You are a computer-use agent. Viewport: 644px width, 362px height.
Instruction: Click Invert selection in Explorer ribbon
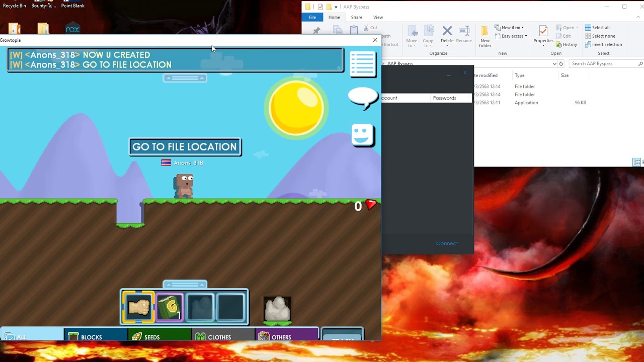point(603,45)
